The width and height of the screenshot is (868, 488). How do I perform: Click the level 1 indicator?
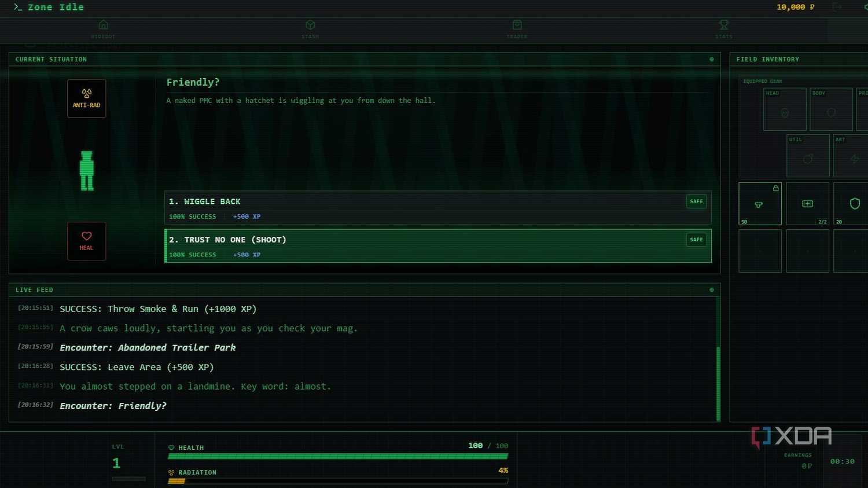pos(116,463)
